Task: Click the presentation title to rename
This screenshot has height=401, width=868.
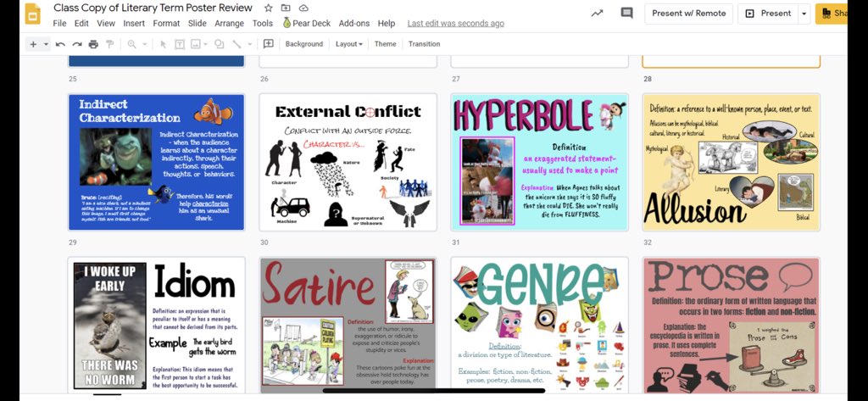Action: [153, 8]
